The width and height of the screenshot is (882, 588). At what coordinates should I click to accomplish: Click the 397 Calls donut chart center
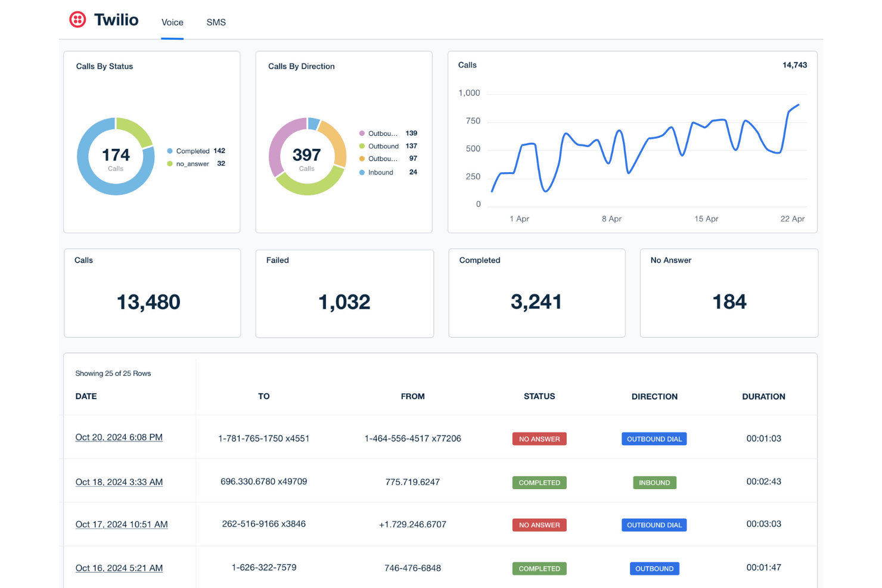tap(307, 157)
